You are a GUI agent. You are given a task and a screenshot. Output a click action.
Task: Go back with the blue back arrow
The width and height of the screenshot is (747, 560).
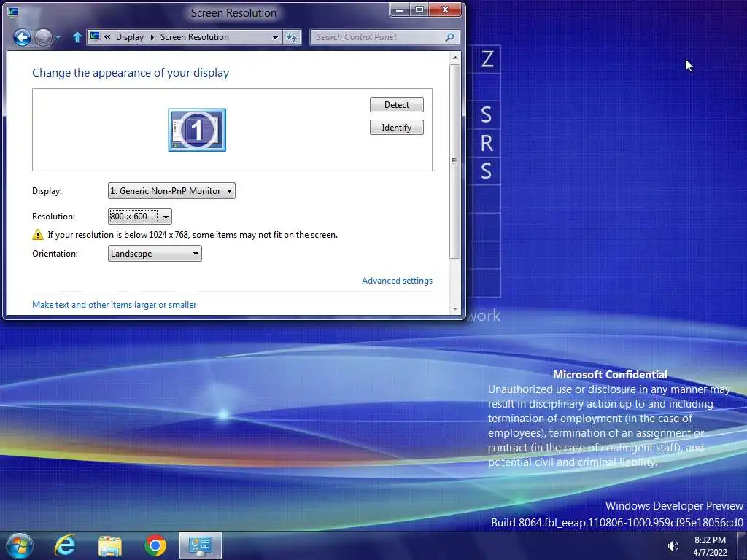point(22,37)
